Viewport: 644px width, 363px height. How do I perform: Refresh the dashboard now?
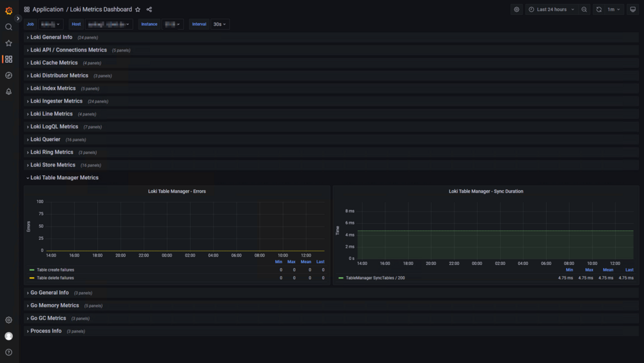point(599,10)
